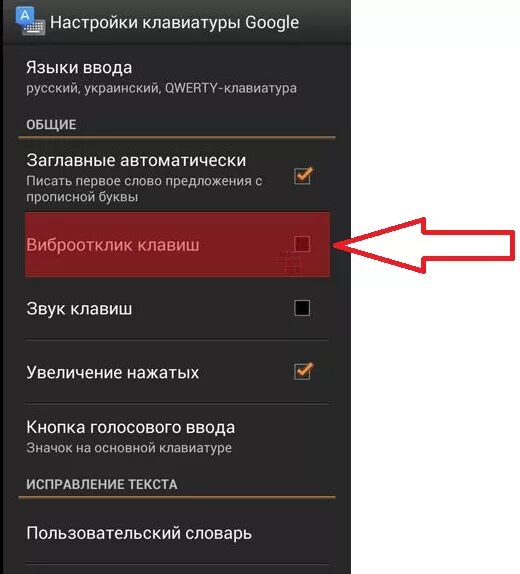Tap the Увеличение нажатых label
This screenshot has width=520, height=574.
112,372
